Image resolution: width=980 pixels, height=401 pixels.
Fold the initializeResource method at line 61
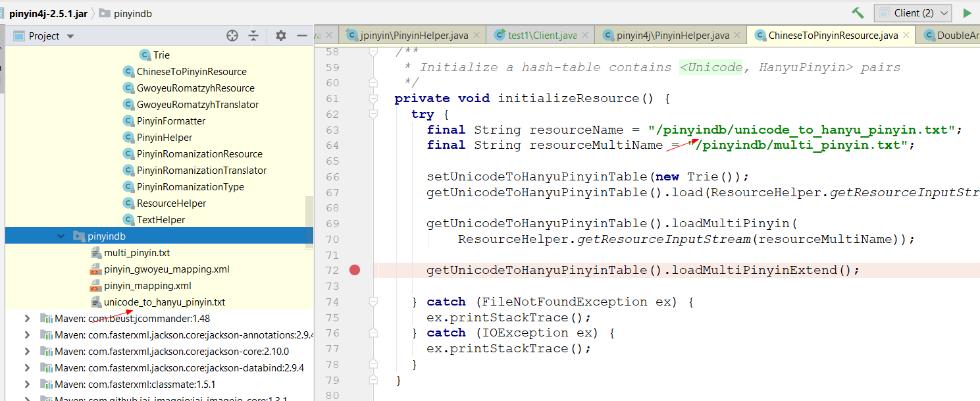tap(373, 99)
